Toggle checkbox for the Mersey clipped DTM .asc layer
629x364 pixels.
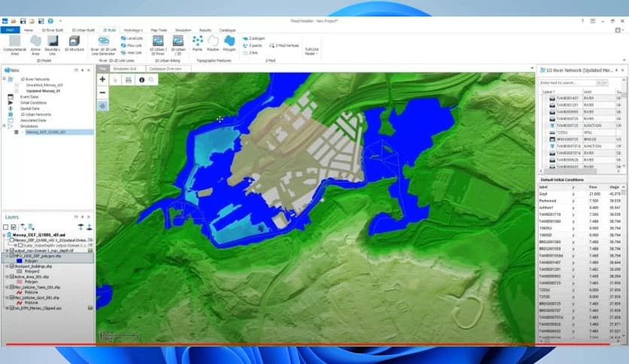click(x=12, y=308)
